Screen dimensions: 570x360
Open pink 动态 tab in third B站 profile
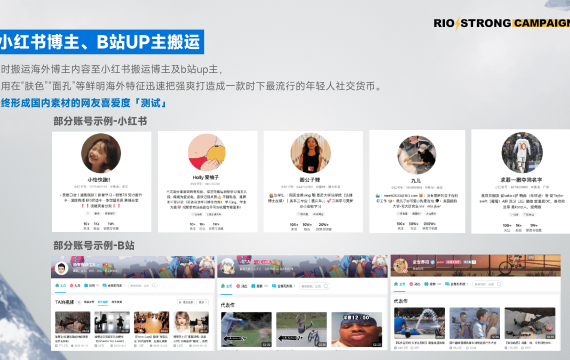(415, 284)
